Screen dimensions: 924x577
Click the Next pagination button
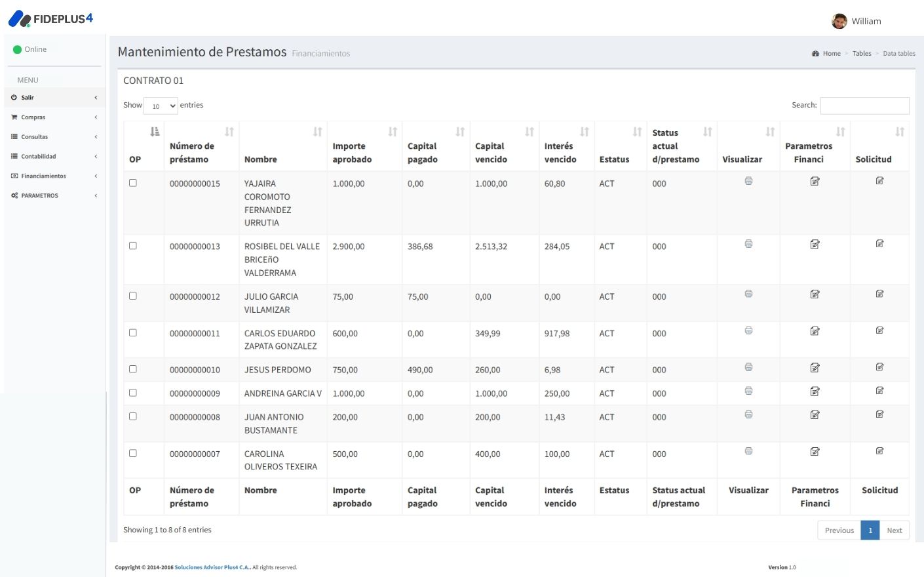(x=894, y=530)
